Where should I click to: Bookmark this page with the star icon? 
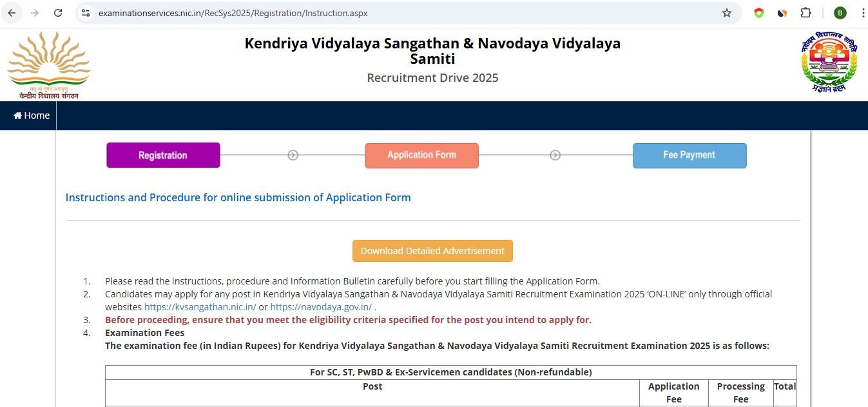(727, 13)
